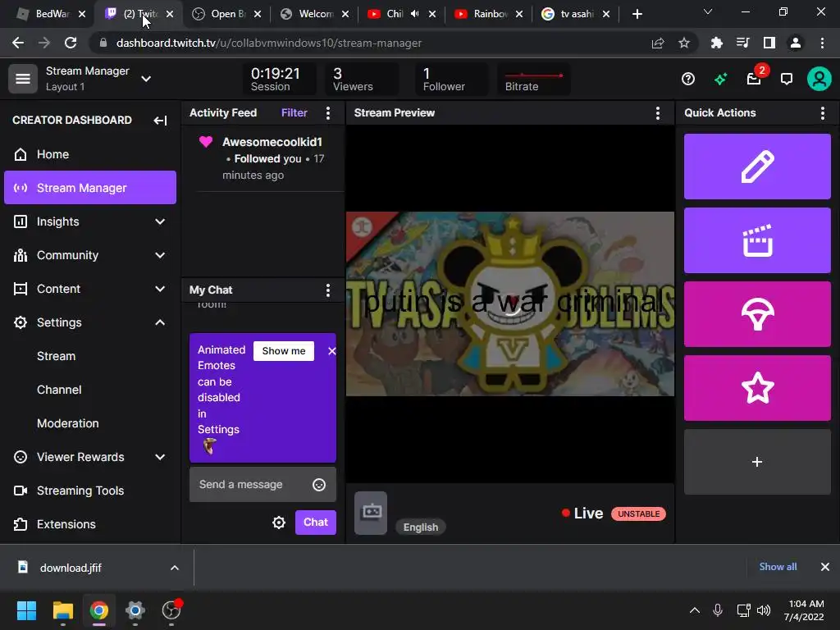Open Quick Actions three-dot options

(822, 112)
